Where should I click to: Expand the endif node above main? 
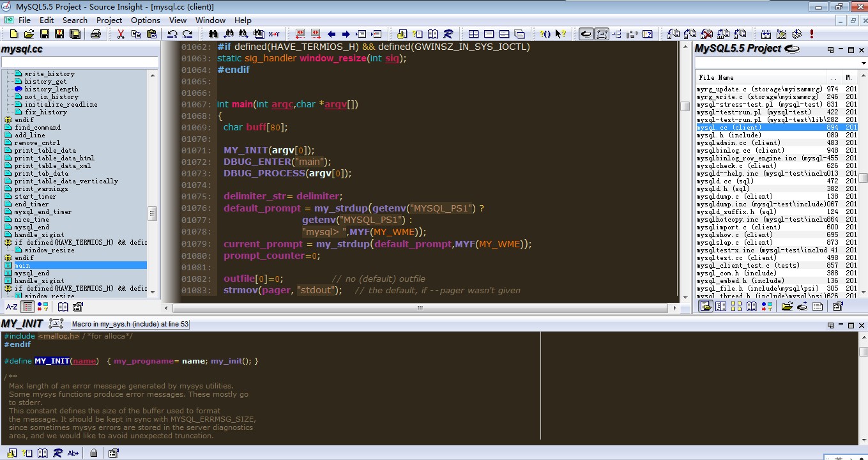coord(8,257)
